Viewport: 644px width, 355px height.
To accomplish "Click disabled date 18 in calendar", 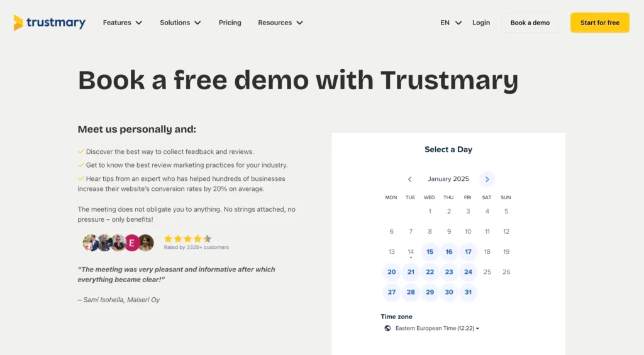I will [487, 251].
